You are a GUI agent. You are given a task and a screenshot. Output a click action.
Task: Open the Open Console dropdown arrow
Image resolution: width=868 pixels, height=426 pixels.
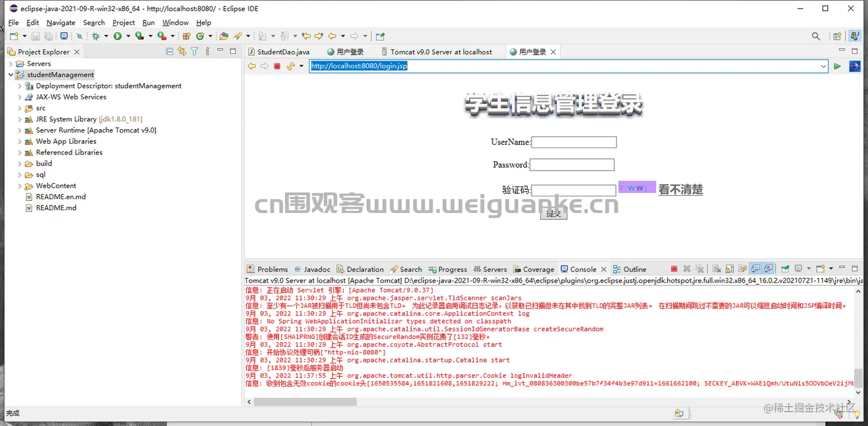tap(831, 269)
